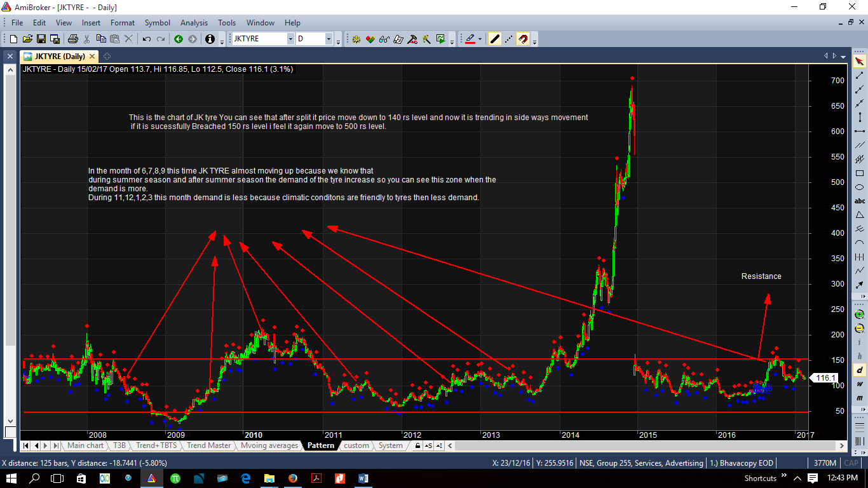Select the Arc drawing tool
Viewport: 868px width, 488px height.
pos(859,243)
